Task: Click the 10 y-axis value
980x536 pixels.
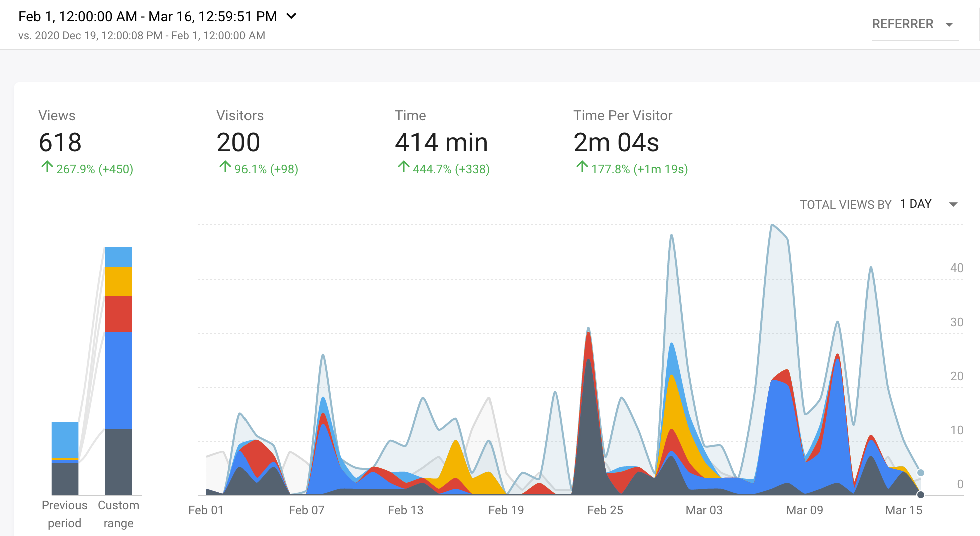Action: 957,430
